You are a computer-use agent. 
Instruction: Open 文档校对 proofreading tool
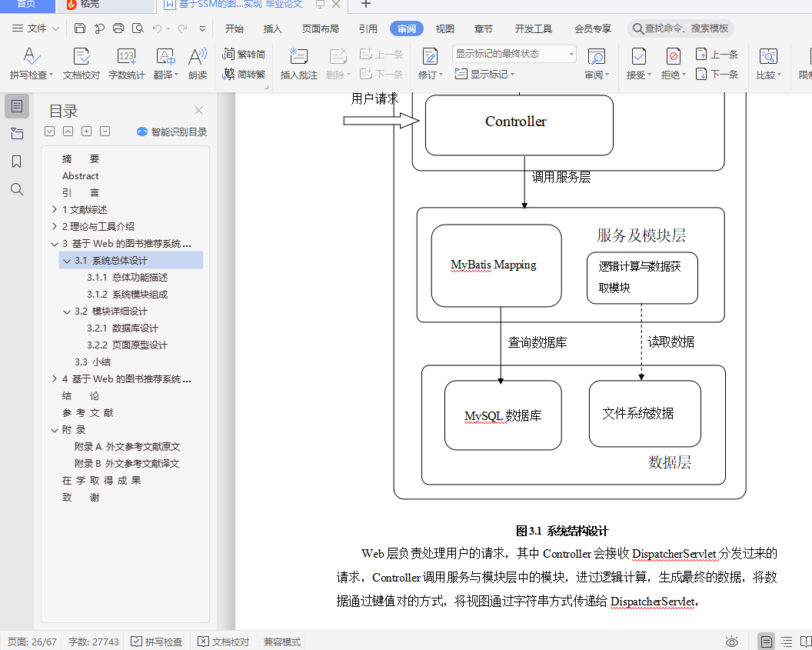point(82,63)
